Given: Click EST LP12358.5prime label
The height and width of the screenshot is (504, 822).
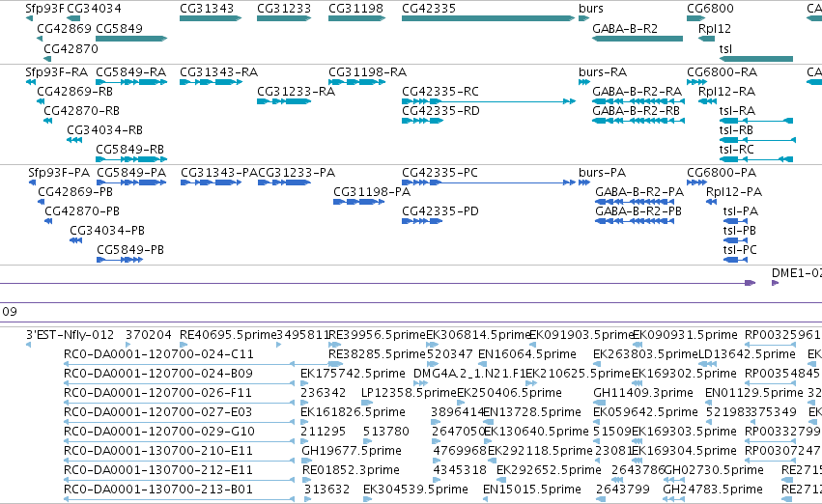Looking at the screenshot, I should click(x=409, y=393).
